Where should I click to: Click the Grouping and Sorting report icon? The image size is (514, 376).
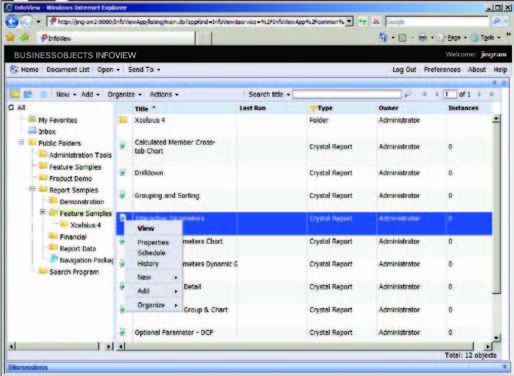[x=123, y=195]
